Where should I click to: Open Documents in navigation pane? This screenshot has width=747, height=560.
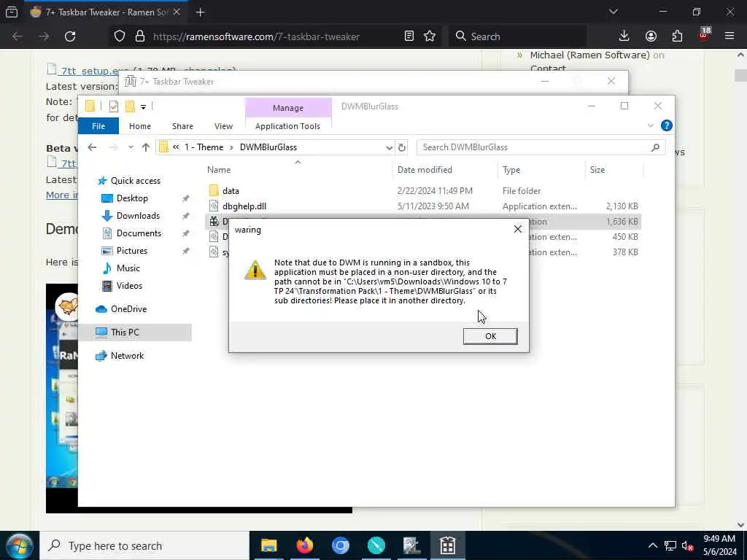139,233
